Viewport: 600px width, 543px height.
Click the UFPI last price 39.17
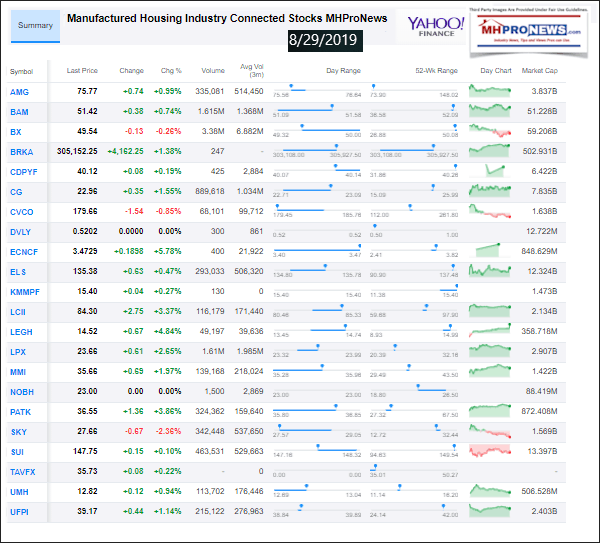(x=87, y=511)
